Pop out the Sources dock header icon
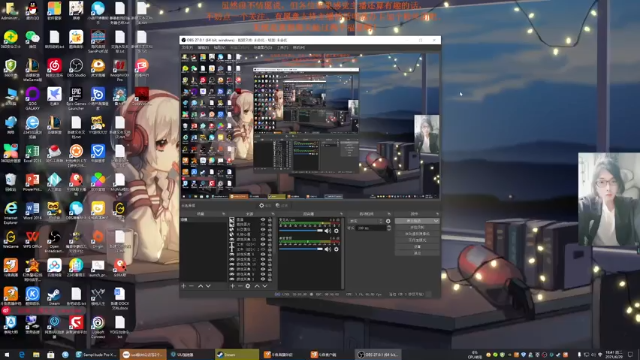 273,214
